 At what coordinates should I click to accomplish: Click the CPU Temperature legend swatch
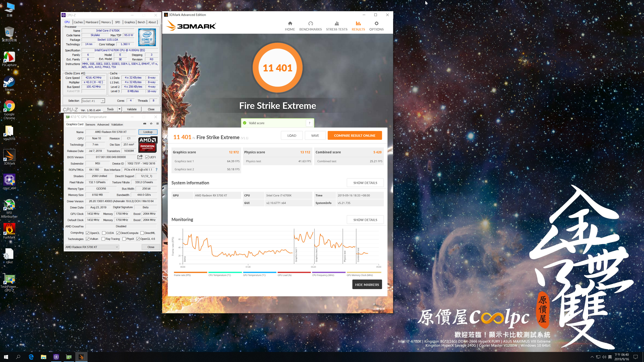[x=225, y=272]
